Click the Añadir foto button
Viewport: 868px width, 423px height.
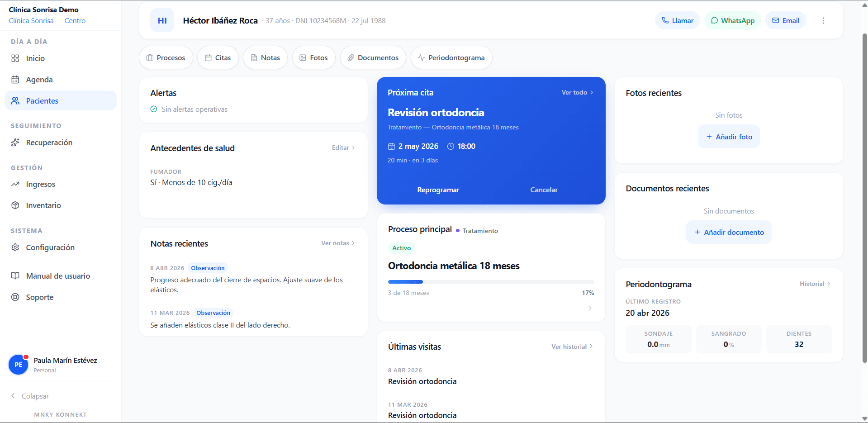pyautogui.click(x=729, y=137)
